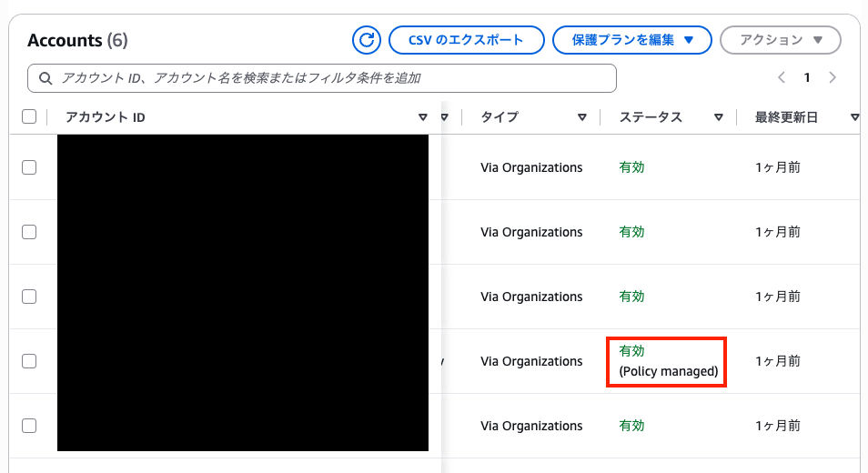This screenshot has width=868, height=473.
Task: Export accounts with CSV のエクスポート button
Action: click(467, 40)
